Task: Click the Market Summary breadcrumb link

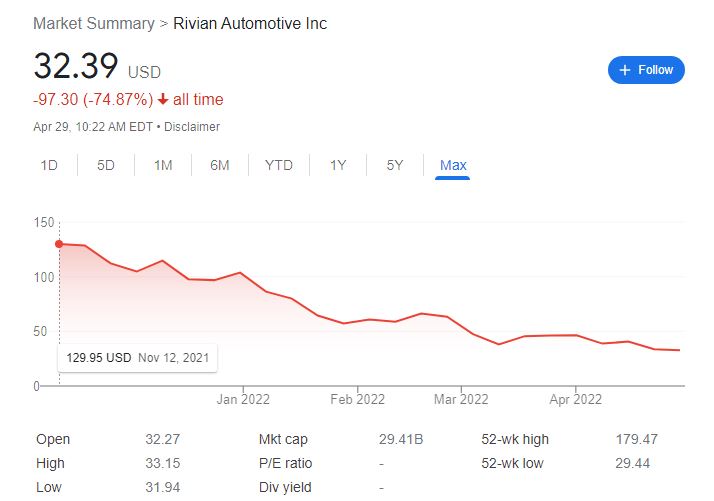Action: [x=94, y=23]
